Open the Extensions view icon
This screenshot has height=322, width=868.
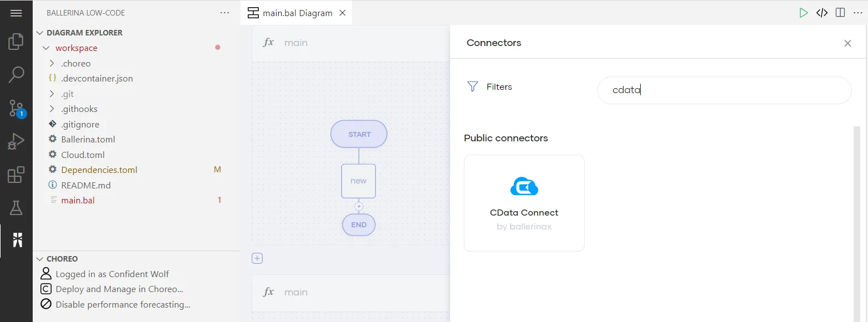point(17,173)
